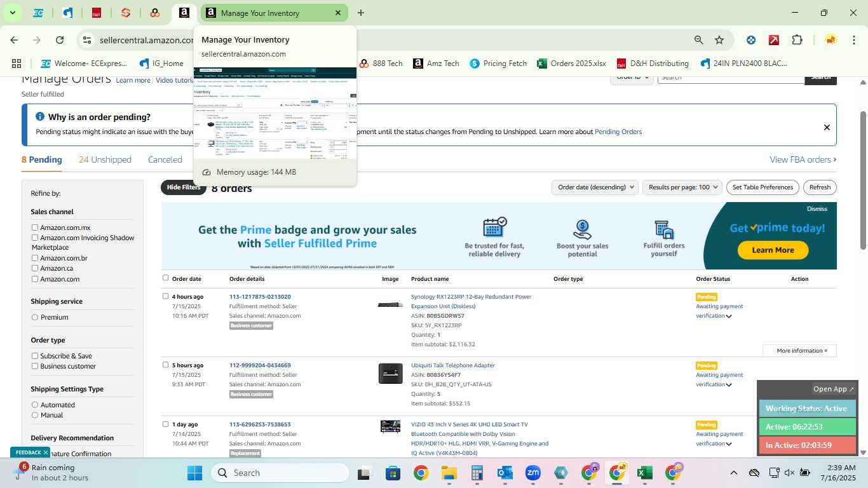Switch to the 24 Unshipped tab
This screenshot has height=488, width=868.
pos(105,160)
